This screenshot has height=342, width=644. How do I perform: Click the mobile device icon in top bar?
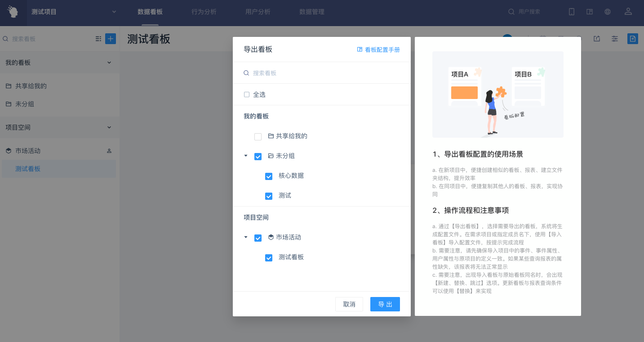[571, 12]
